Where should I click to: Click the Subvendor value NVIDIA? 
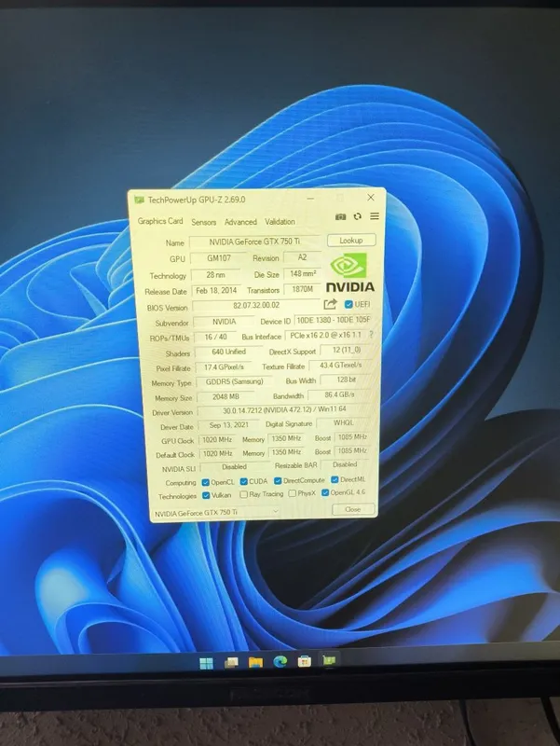click(224, 322)
